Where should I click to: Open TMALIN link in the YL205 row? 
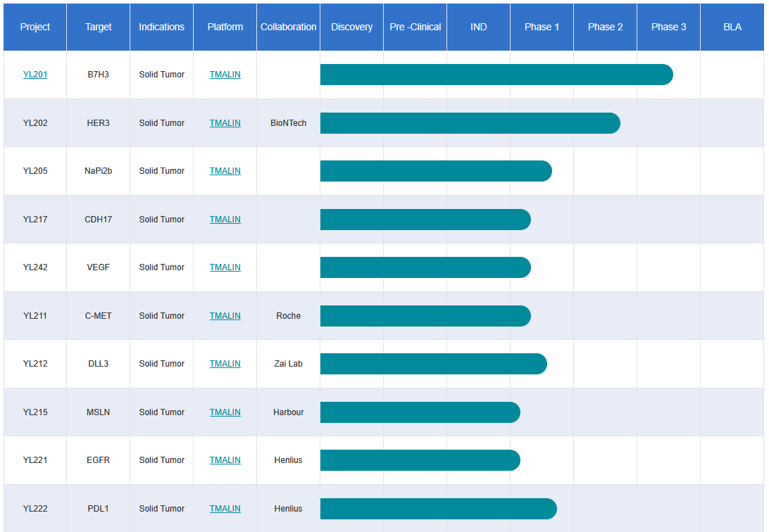(x=224, y=170)
